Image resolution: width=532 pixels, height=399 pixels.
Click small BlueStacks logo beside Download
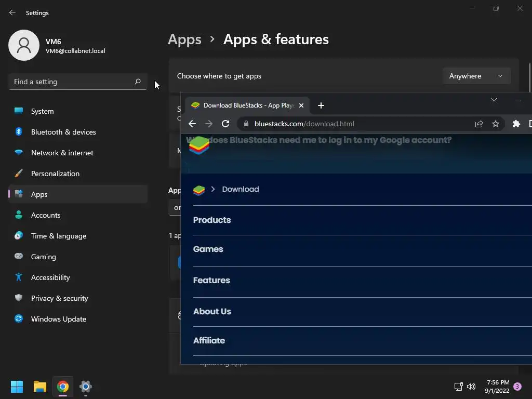199,190
